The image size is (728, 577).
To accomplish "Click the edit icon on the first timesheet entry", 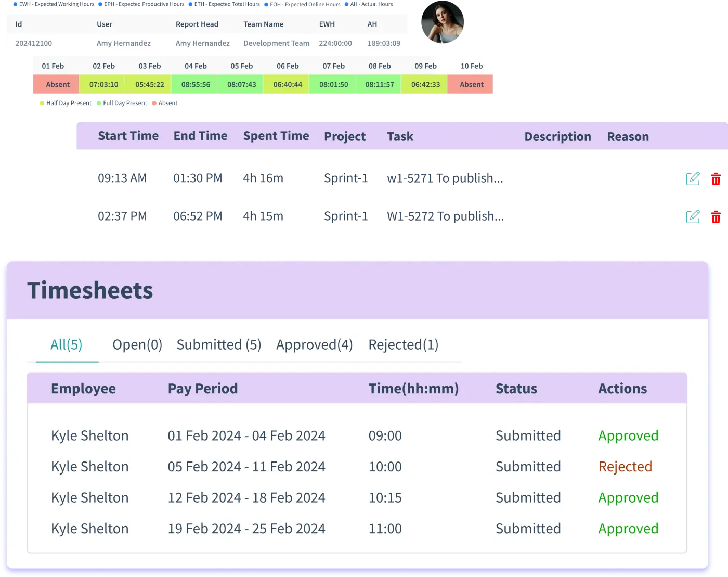I will coord(692,178).
